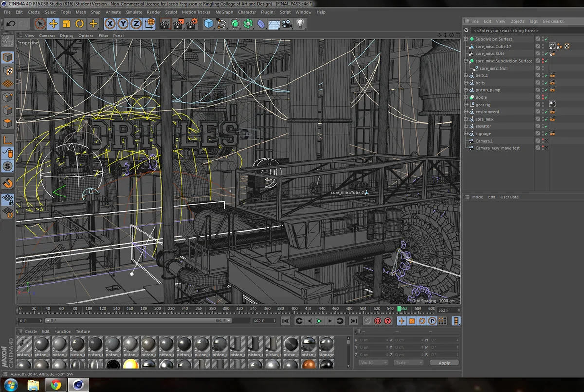This screenshot has height=392, width=584.
Task: Toggle Y axis lock
Action: pyautogui.click(x=124, y=23)
